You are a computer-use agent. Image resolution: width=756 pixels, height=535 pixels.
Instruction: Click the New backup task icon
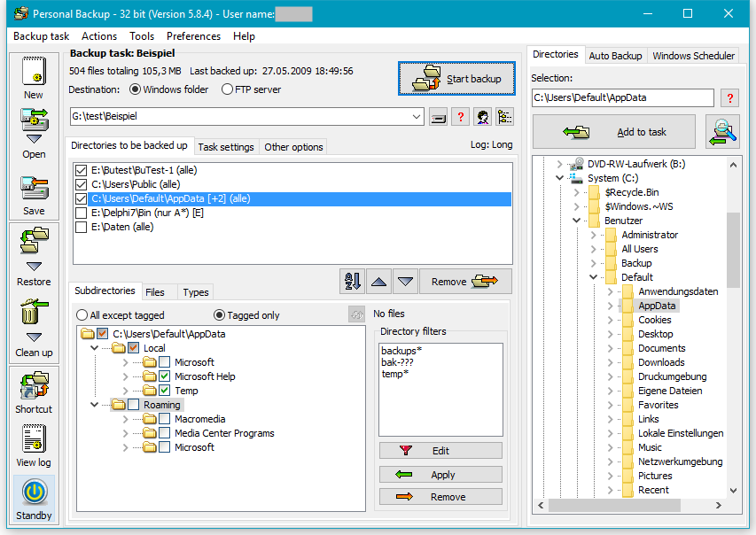tap(34, 71)
